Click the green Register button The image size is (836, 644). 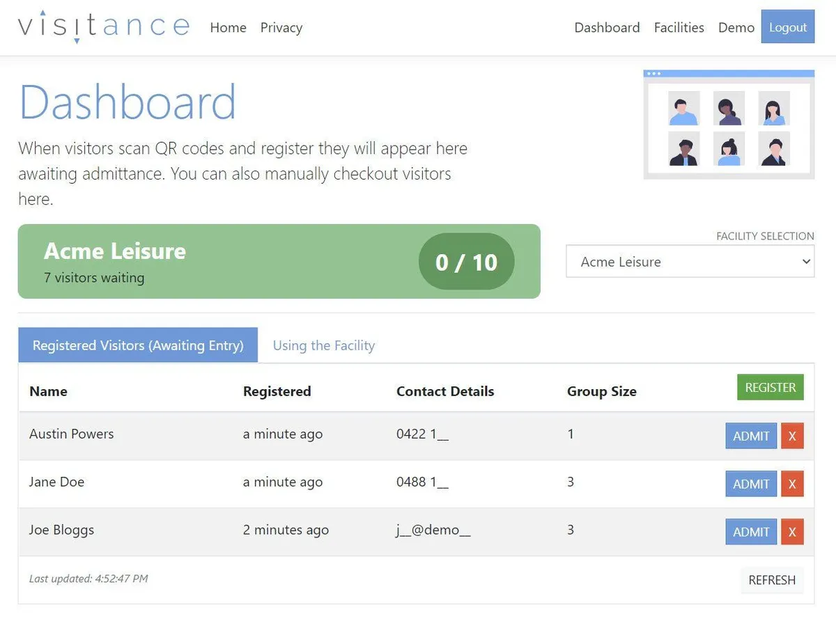click(x=770, y=388)
